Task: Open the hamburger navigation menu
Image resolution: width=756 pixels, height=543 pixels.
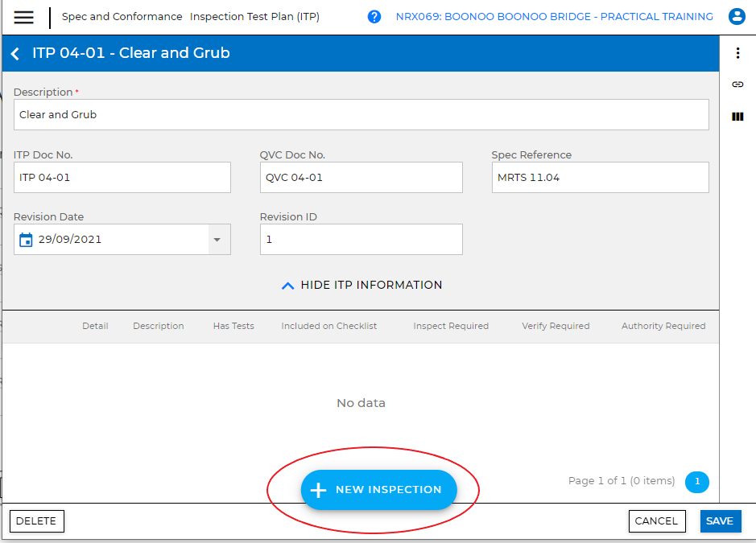Action: click(x=24, y=17)
